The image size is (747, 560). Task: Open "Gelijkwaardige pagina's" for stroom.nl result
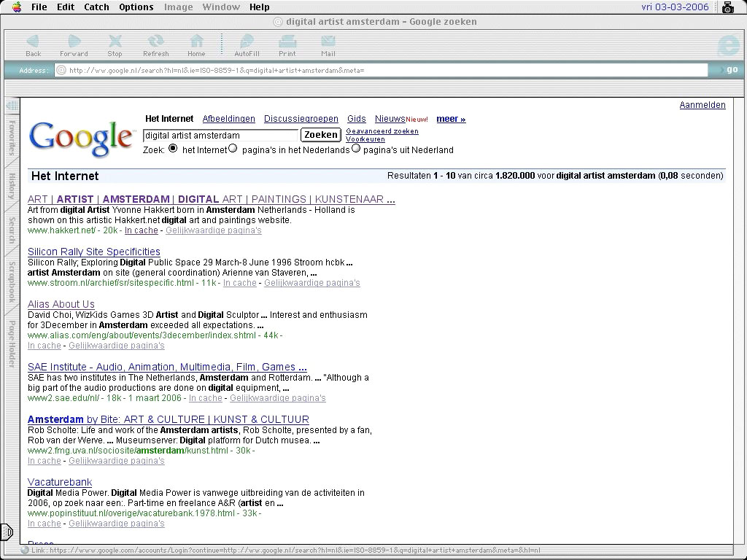click(x=312, y=283)
